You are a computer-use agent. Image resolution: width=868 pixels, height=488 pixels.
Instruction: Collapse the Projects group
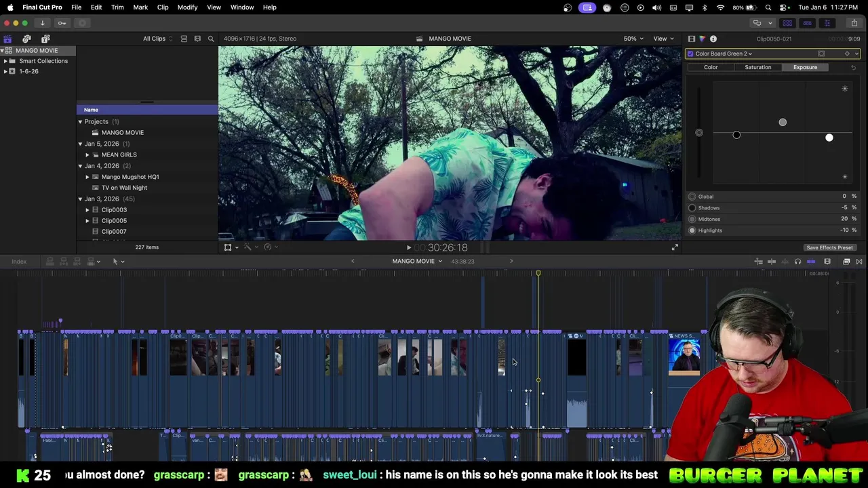pos(80,122)
